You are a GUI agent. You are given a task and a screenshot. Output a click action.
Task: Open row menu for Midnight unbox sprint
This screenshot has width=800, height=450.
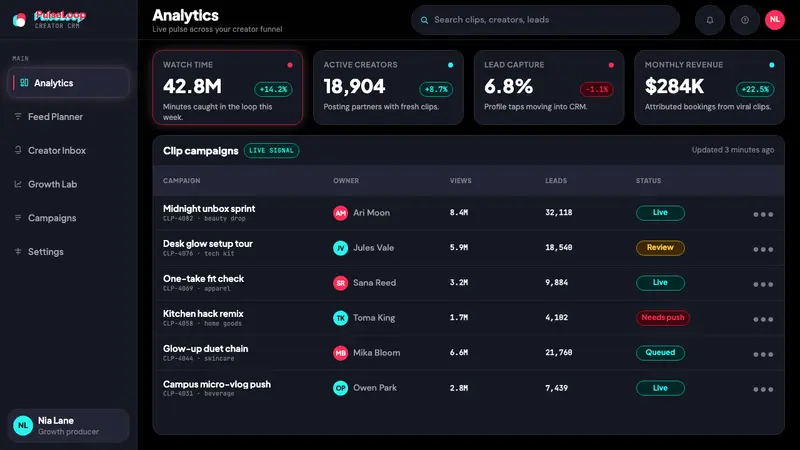coord(763,214)
